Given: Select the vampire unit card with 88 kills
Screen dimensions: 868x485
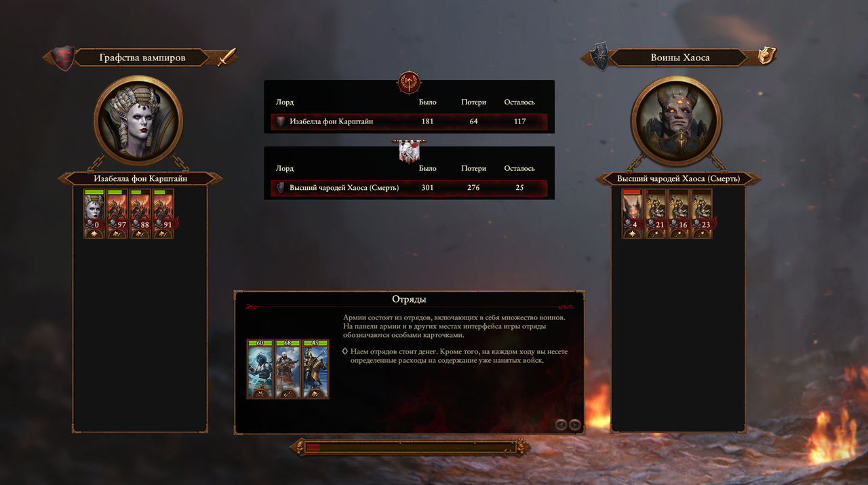Looking at the screenshot, I should 140,214.
